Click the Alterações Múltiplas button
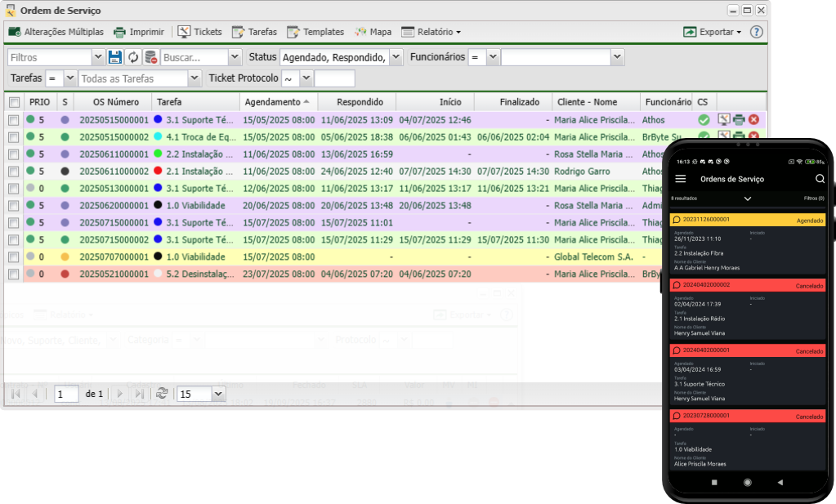Viewport: 836px width, 504px height. point(56,32)
